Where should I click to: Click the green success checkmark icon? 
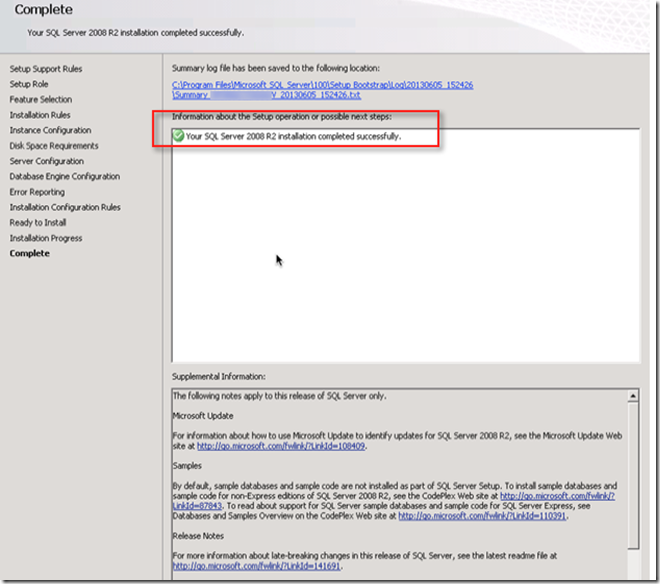(x=178, y=136)
